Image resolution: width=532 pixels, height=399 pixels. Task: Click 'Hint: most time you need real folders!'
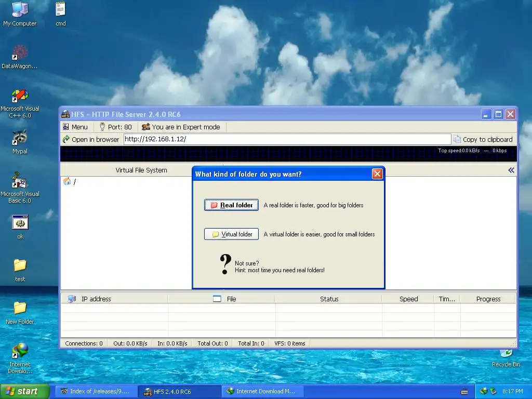[280, 270]
